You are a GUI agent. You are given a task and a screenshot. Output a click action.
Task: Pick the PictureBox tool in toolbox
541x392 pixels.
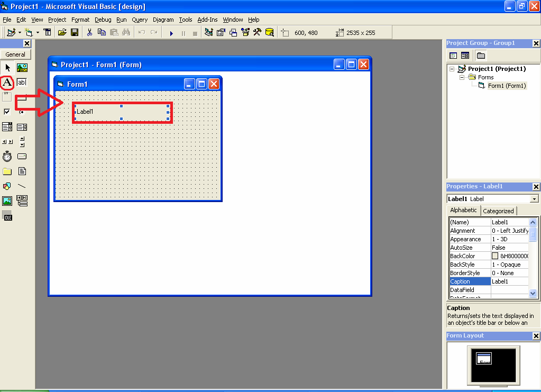pyautogui.click(x=22, y=68)
